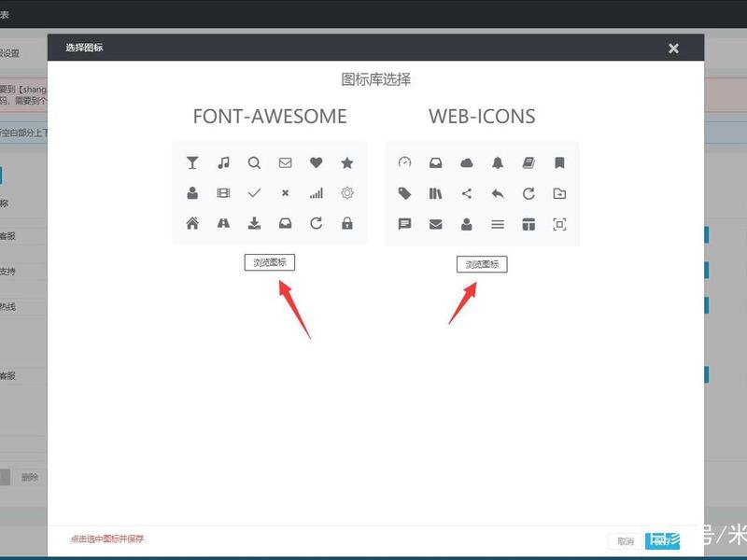The image size is (747, 560).
Task: Select the bookmark icon
Action: (x=559, y=162)
